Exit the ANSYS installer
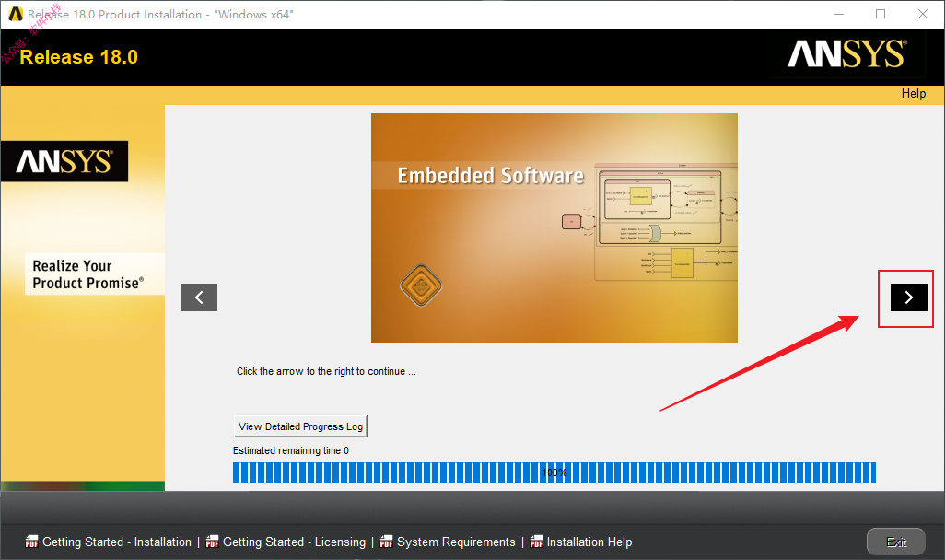945x560 pixels. pyautogui.click(x=896, y=542)
